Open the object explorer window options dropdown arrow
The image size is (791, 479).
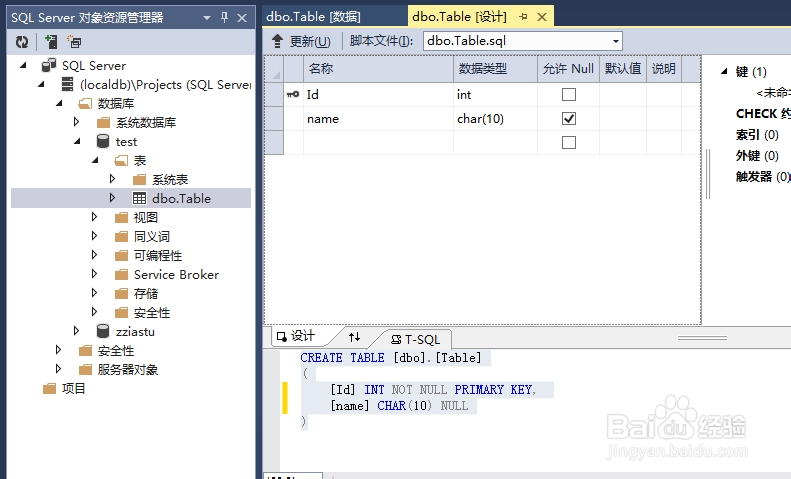point(207,18)
